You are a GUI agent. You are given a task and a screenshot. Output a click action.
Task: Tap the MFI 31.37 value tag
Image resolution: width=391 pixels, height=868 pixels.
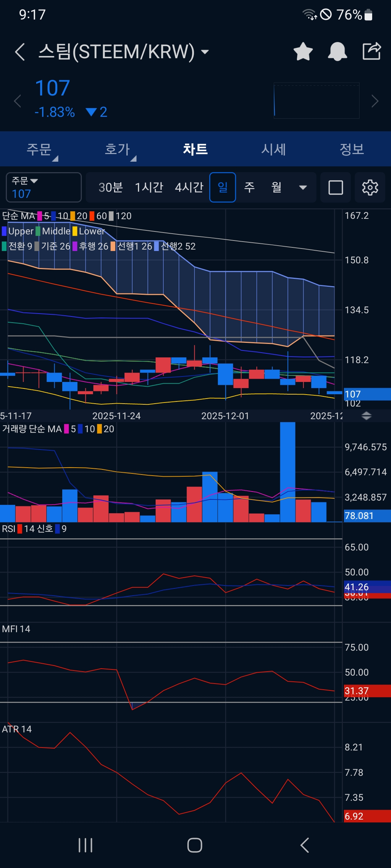pyautogui.click(x=367, y=691)
